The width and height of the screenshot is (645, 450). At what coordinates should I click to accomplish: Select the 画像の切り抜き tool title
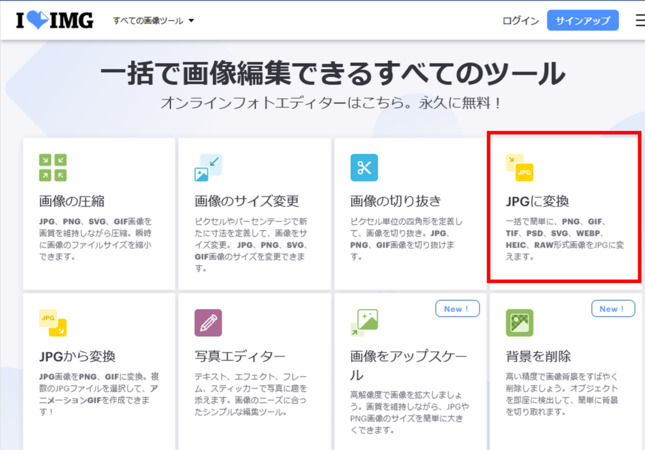(396, 200)
